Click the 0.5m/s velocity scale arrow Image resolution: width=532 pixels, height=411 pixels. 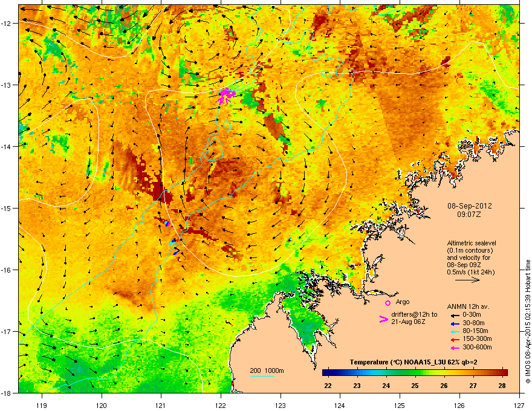(467, 280)
